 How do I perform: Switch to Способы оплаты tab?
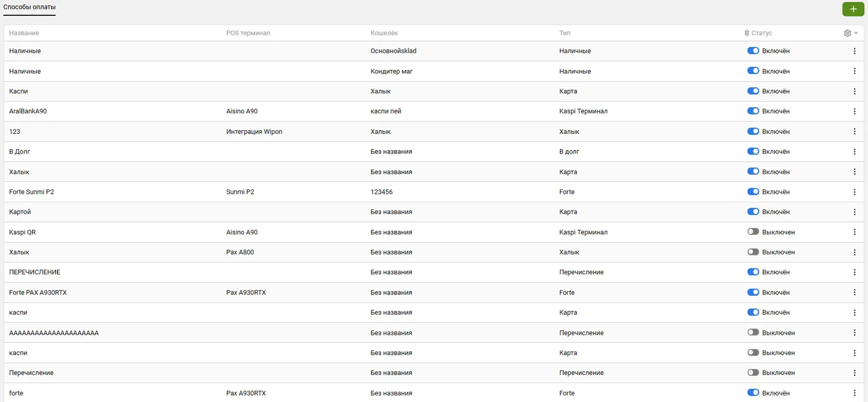tap(29, 7)
